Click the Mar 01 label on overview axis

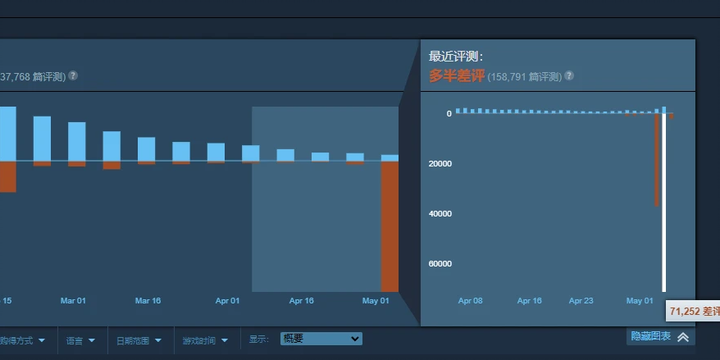(73, 301)
